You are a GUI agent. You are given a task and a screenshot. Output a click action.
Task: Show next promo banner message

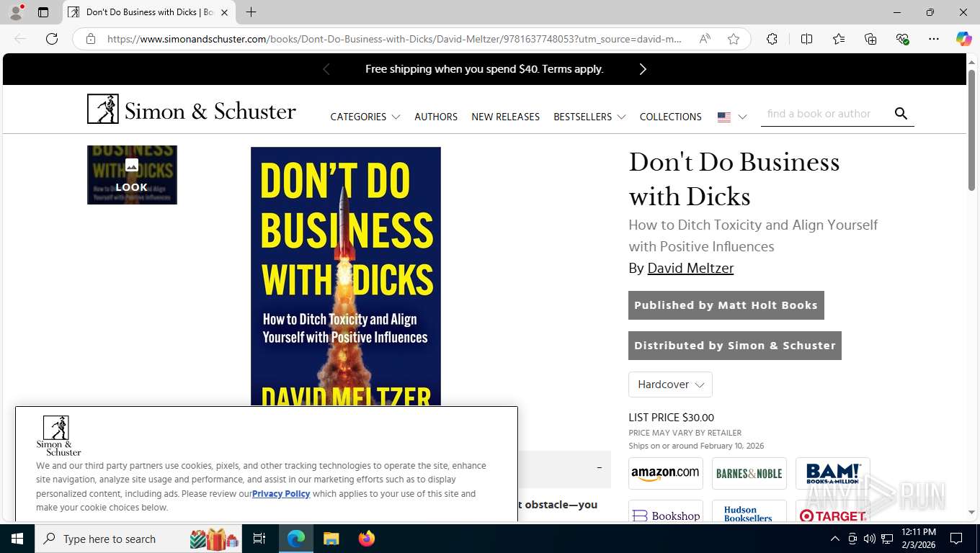[643, 69]
